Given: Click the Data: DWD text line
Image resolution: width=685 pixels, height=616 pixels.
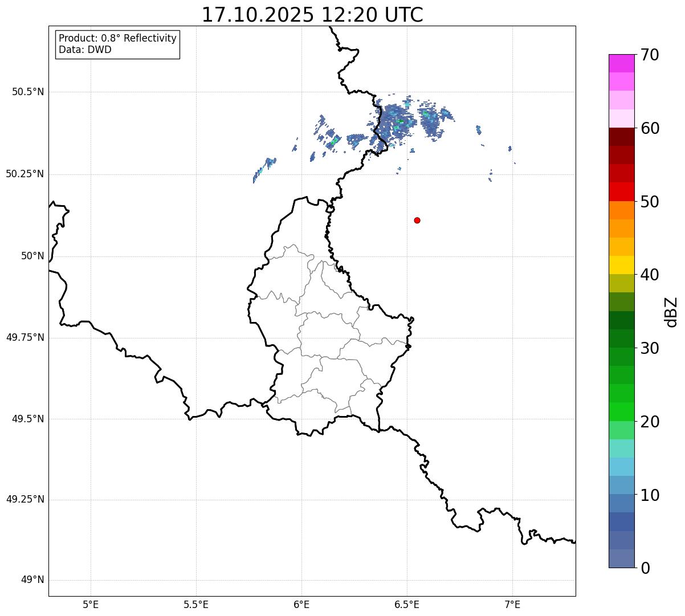Looking at the screenshot, I should pyautogui.click(x=85, y=50).
